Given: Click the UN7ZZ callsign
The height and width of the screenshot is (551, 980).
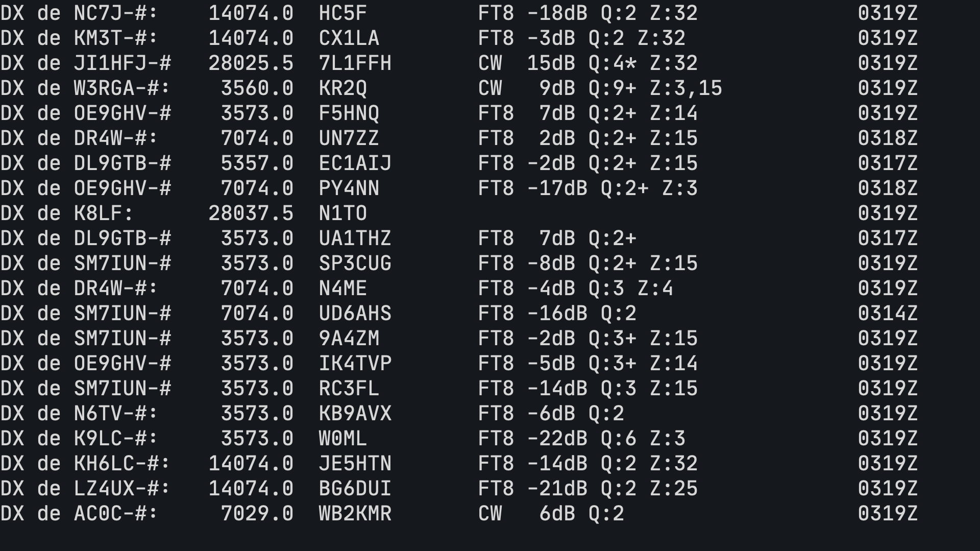Looking at the screenshot, I should [x=349, y=138].
